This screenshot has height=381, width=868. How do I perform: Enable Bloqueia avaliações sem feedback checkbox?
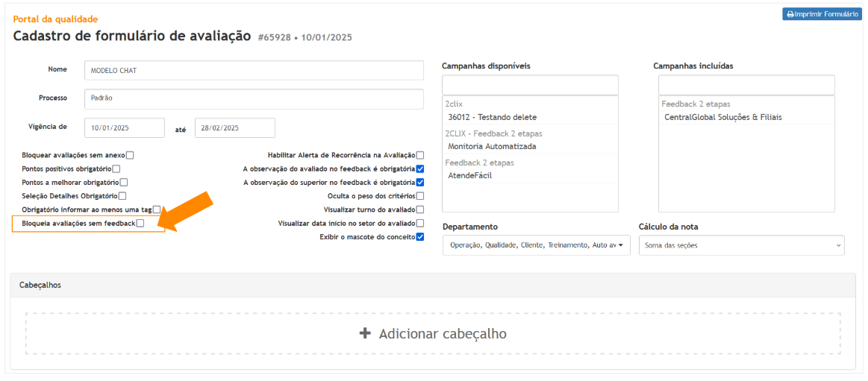click(140, 223)
